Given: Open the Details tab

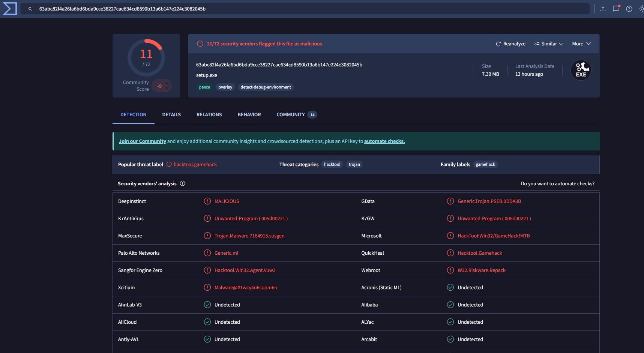Looking at the screenshot, I should click(x=171, y=115).
